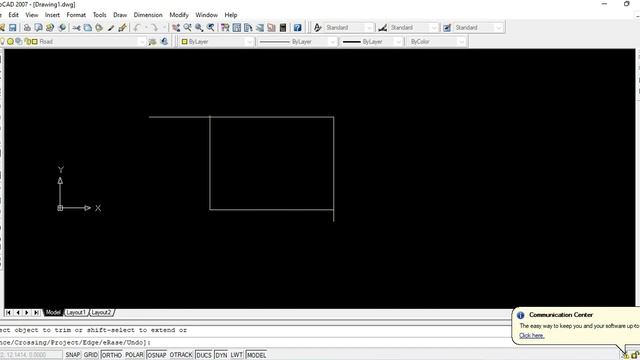
Task: Click the Road layer color swatch
Action: click(35, 42)
